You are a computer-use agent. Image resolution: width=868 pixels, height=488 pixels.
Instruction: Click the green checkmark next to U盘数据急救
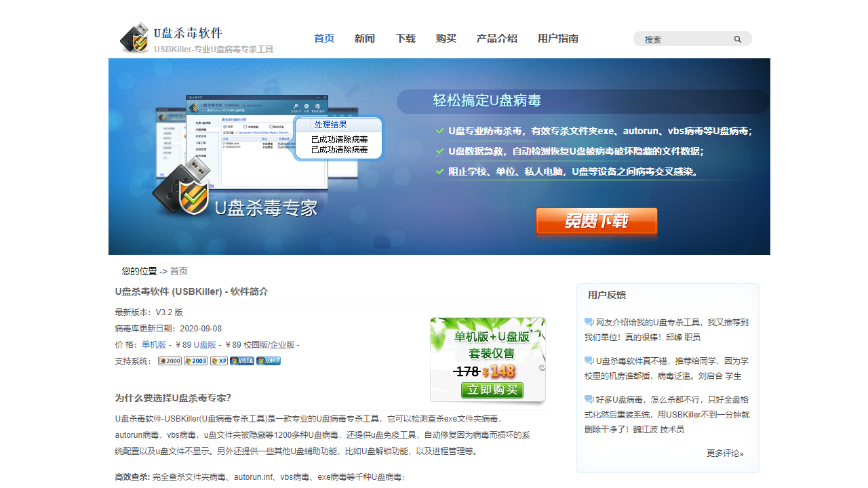pos(439,152)
